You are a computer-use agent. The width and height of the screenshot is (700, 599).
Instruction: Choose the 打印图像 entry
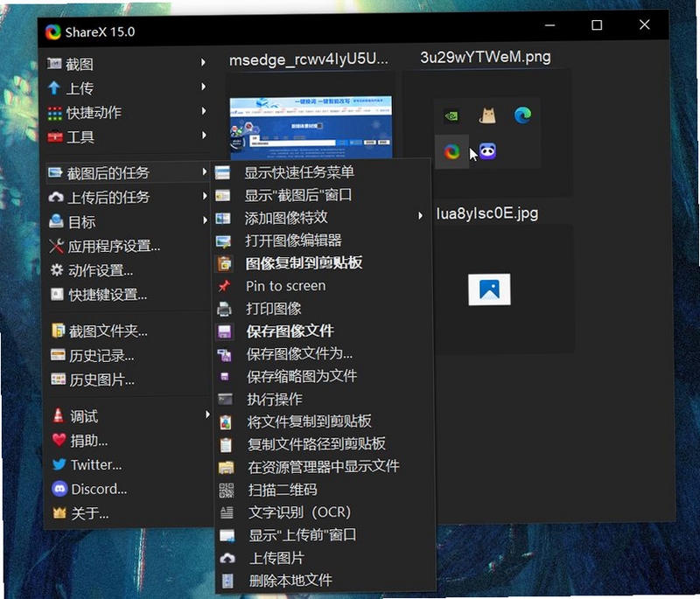click(273, 309)
